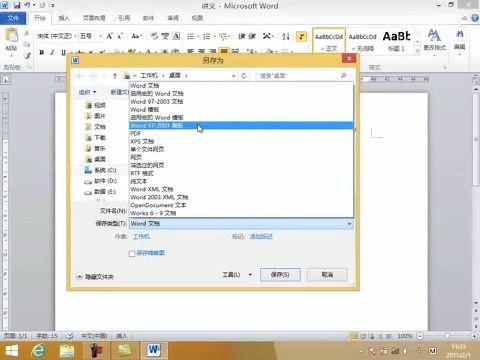Screen dimensions: 480x360
Task: Choose Word 97-2003 文档 from type list
Action: [241, 102]
